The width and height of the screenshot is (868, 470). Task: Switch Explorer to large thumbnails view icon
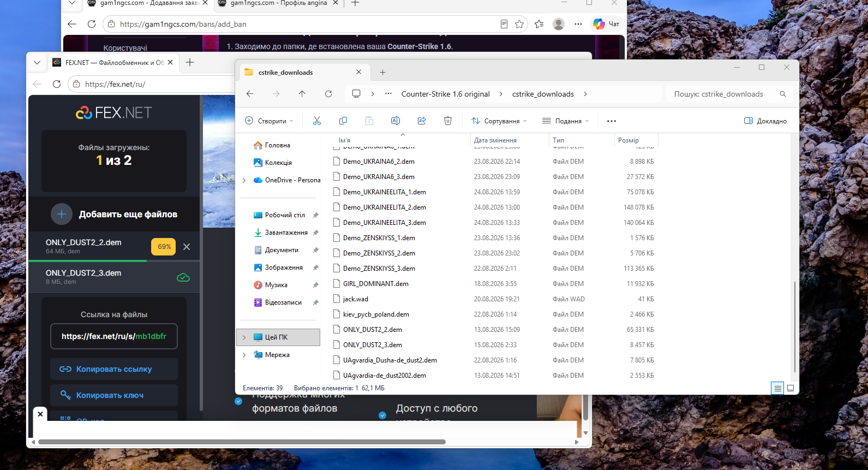(x=791, y=388)
